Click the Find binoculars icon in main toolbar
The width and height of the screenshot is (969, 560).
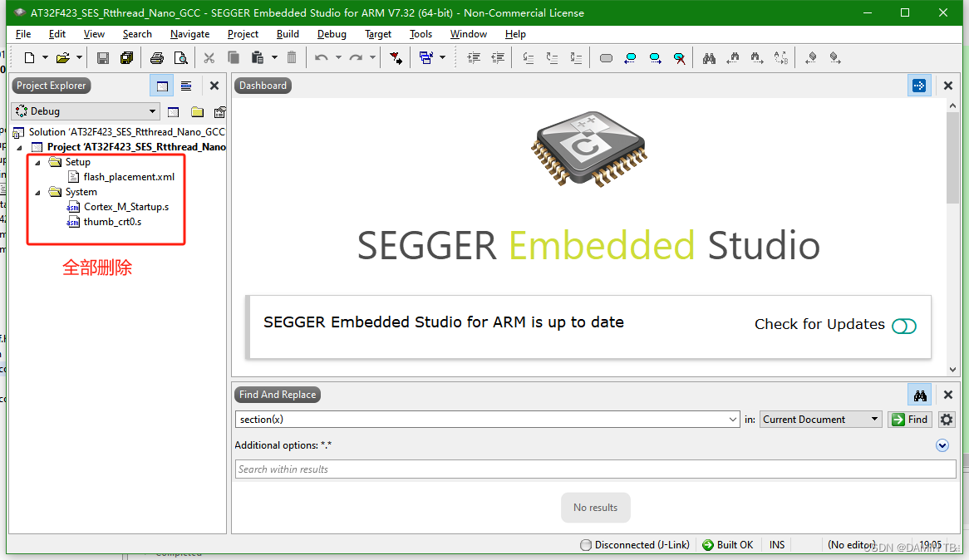click(x=709, y=58)
